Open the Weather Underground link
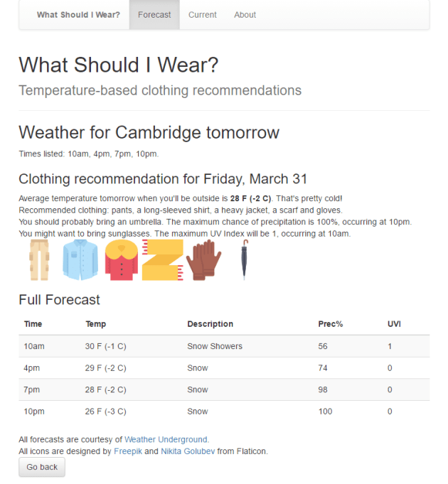This screenshot has height=484, width=448. pos(166,440)
